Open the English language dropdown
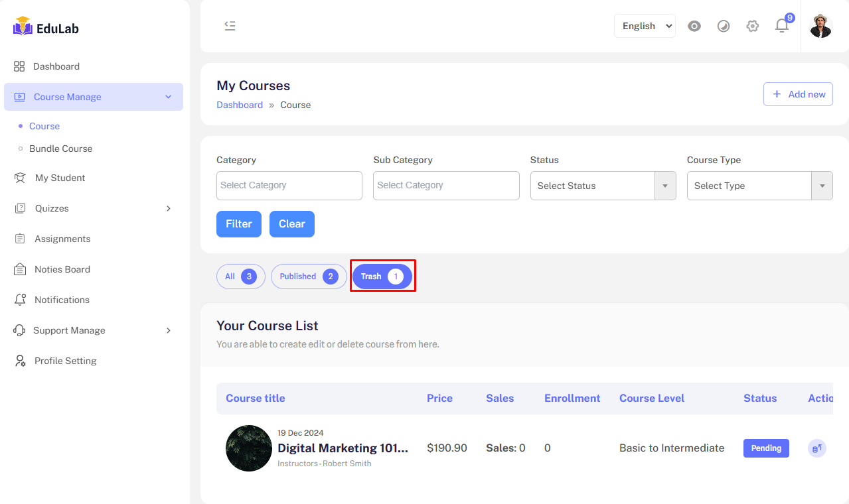 pos(644,26)
